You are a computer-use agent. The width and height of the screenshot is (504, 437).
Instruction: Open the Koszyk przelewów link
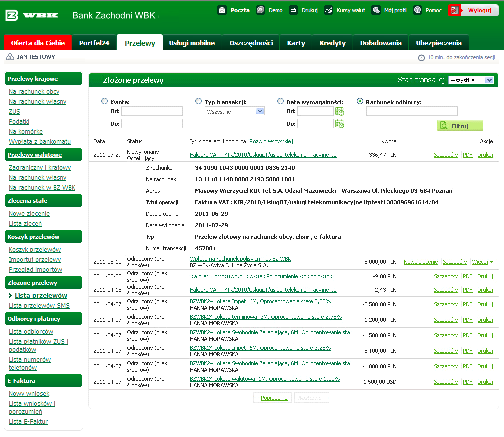click(x=35, y=250)
